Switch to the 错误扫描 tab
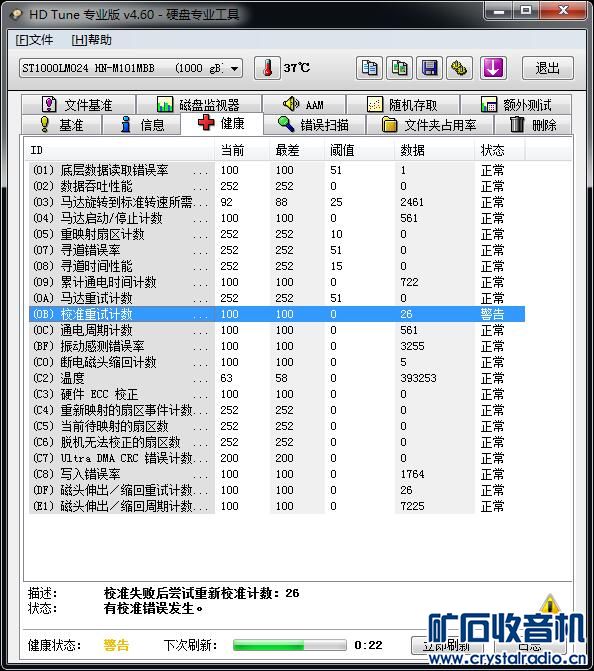This screenshot has width=594, height=671. pyautogui.click(x=314, y=125)
